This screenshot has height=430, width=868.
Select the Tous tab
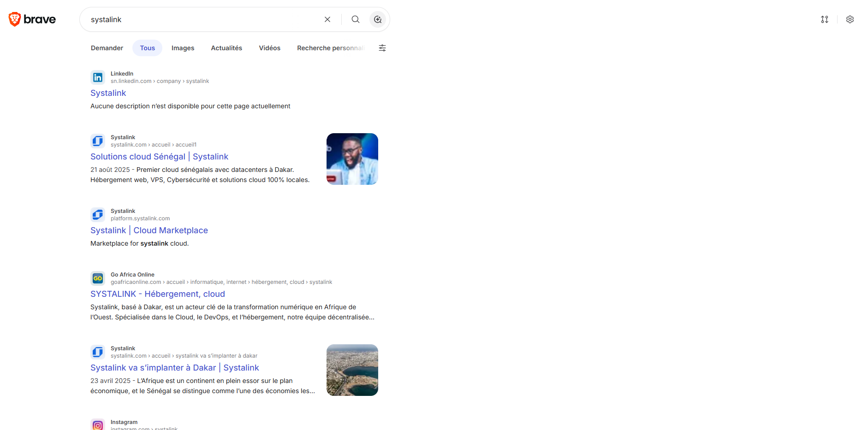coord(148,48)
